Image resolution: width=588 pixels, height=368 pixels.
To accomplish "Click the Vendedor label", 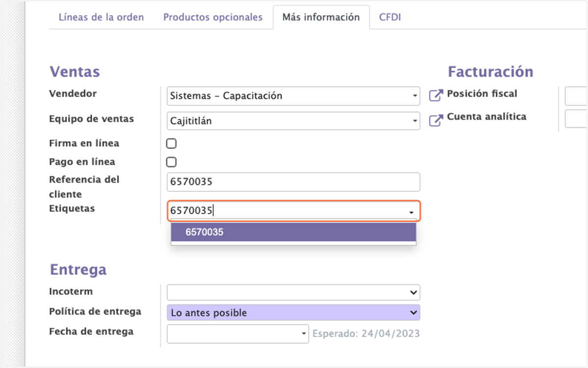I will click(73, 93).
